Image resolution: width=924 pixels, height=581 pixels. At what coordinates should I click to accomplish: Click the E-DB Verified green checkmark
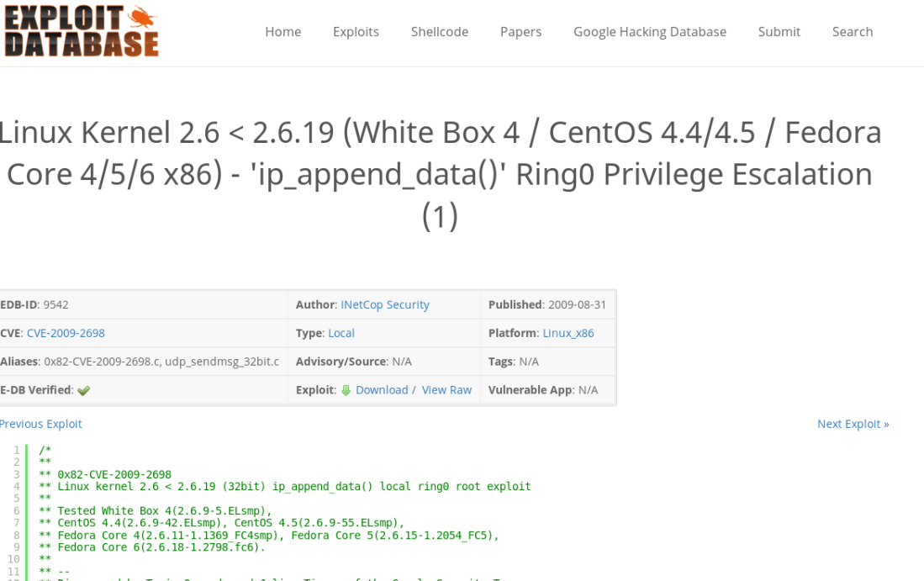point(83,391)
